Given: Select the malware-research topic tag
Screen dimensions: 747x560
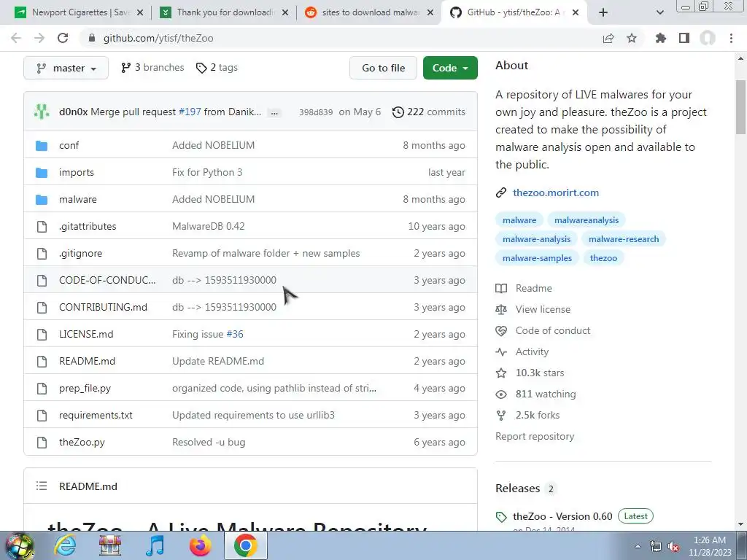Looking at the screenshot, I should (x=624, y=239).
